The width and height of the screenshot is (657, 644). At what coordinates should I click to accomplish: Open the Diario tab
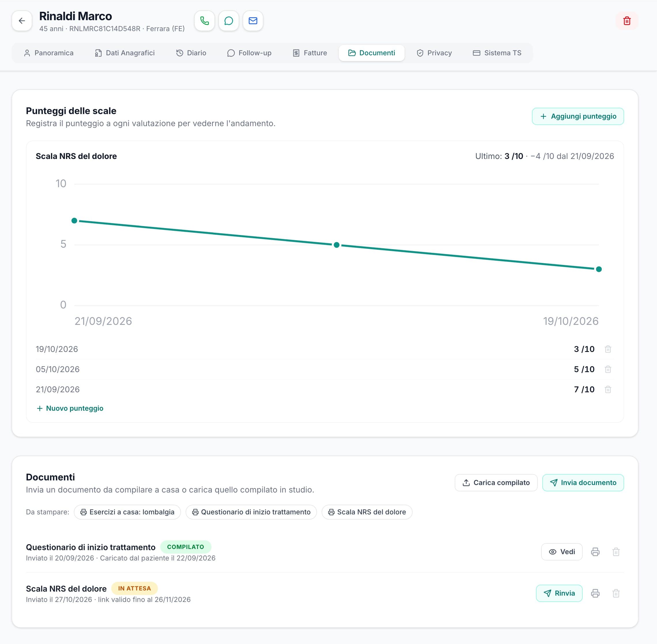click(191, 53)
